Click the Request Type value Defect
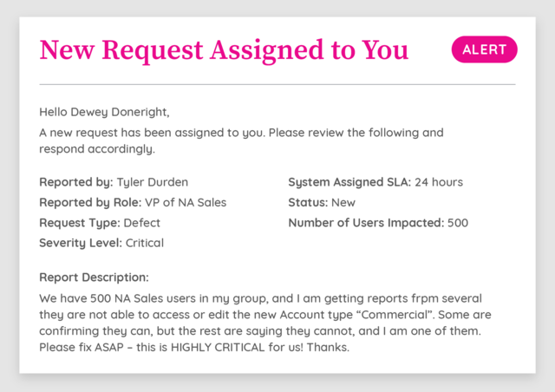Screen dimensions: 555x392 [142, 223]
